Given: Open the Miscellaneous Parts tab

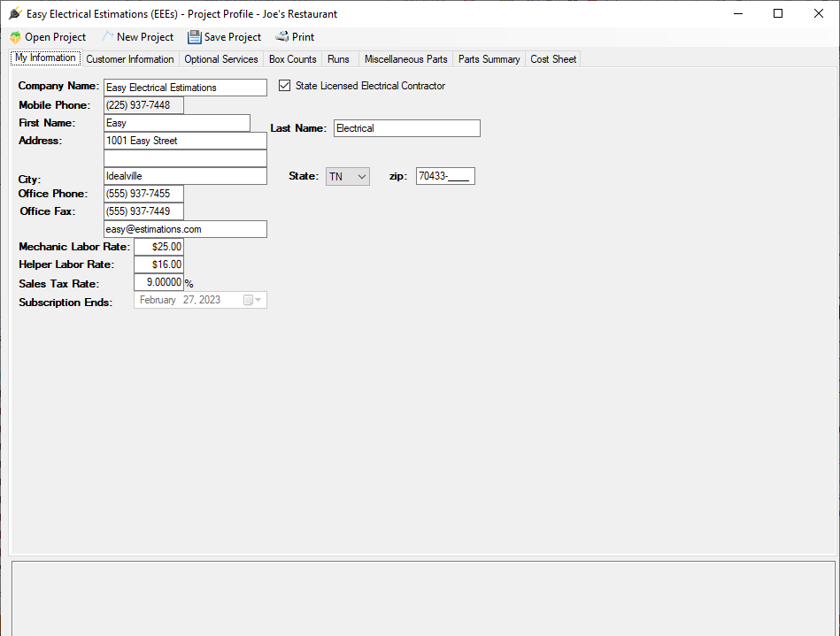Looking at the screenshot, I should (406, 59).
